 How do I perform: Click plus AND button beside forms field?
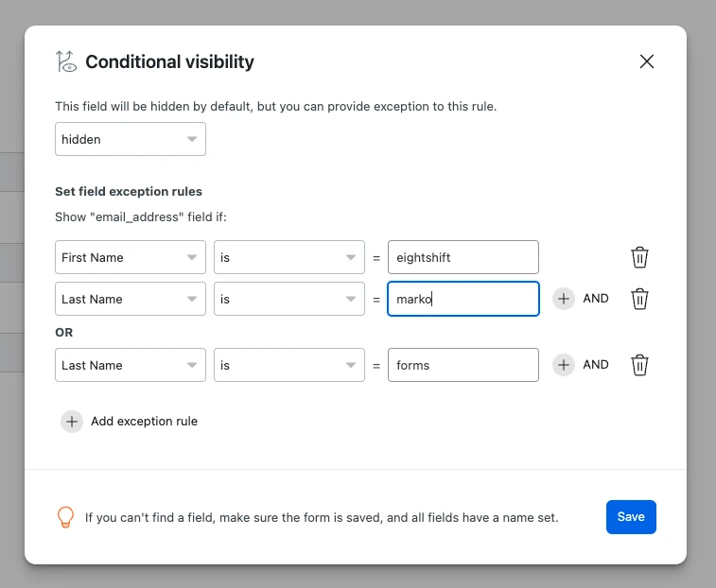tap(564, 365)
